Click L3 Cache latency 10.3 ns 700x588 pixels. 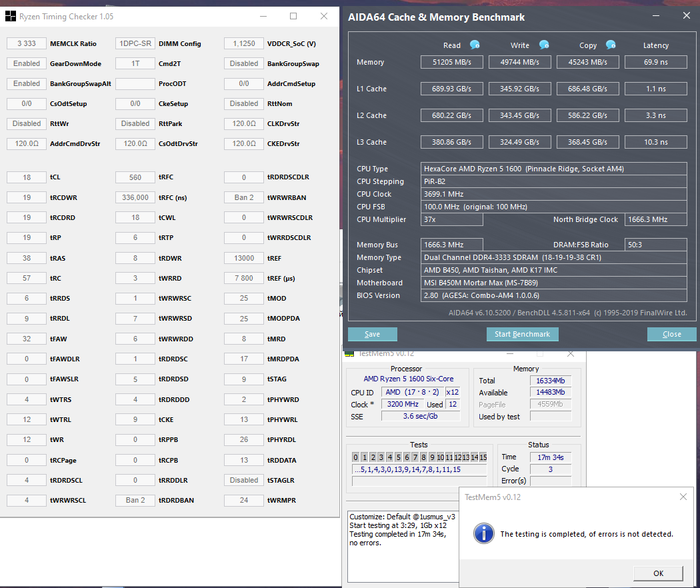[655, 142]
